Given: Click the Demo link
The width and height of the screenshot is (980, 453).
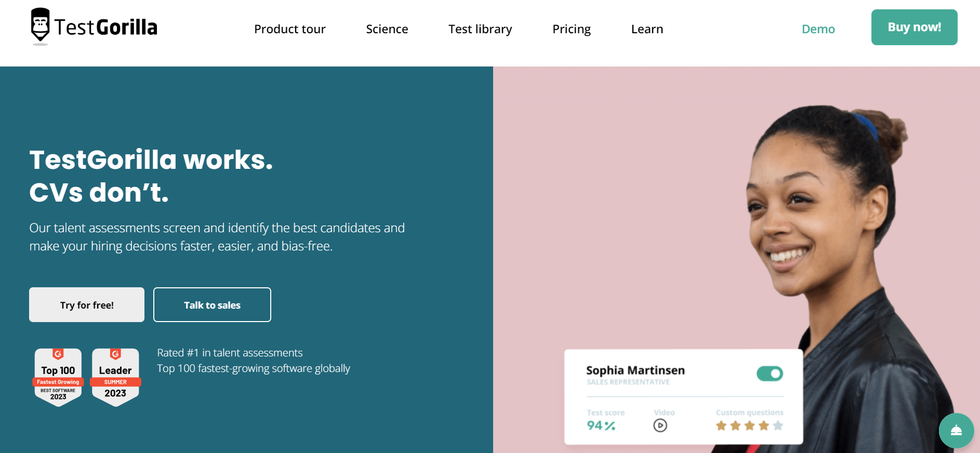Looking at the screenshot, I should (818, 29).
